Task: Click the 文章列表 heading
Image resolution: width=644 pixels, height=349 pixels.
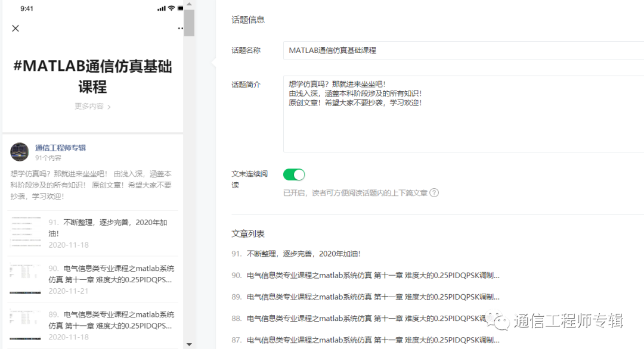Action: [x=248, y=234]
